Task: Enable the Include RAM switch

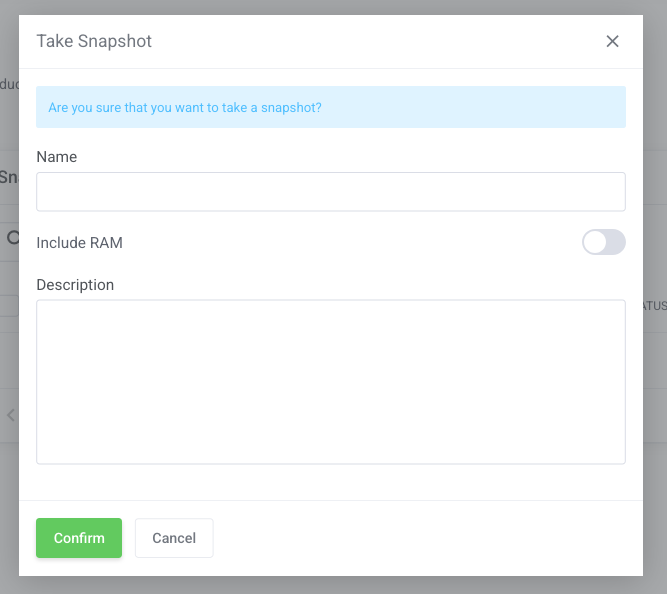Action: (x=603, y=242)
